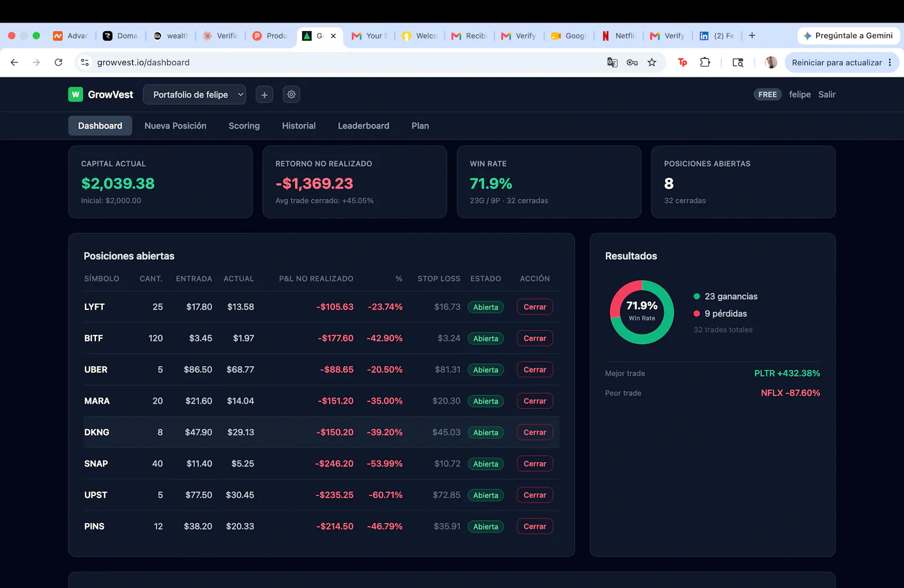This screenshot has width=904, height=588.
Task: Close the GrowVest browser tab
Action: point(333,36)
